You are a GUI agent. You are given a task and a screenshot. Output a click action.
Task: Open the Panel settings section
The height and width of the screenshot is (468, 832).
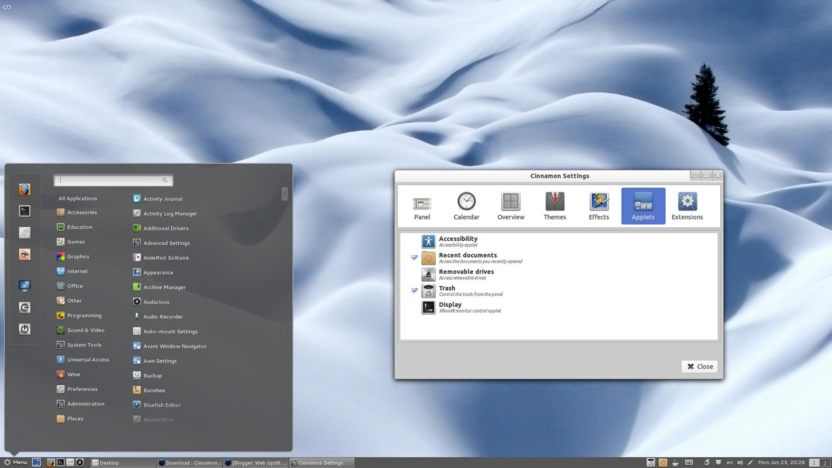click(422, 206)
